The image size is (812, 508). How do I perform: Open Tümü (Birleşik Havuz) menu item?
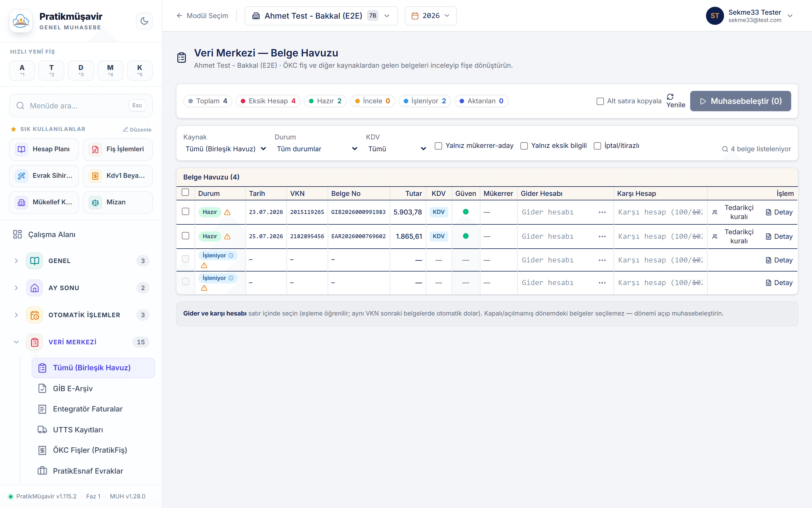(93, 368)
